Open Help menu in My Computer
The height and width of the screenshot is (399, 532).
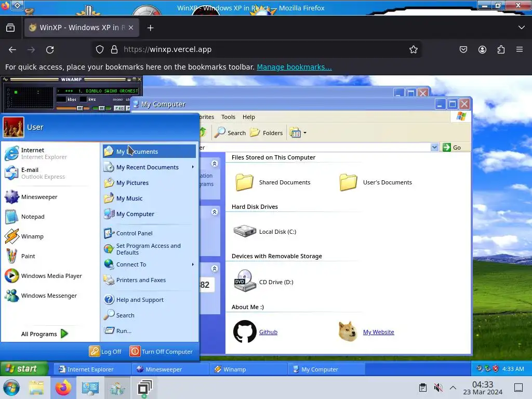(249, 117)
